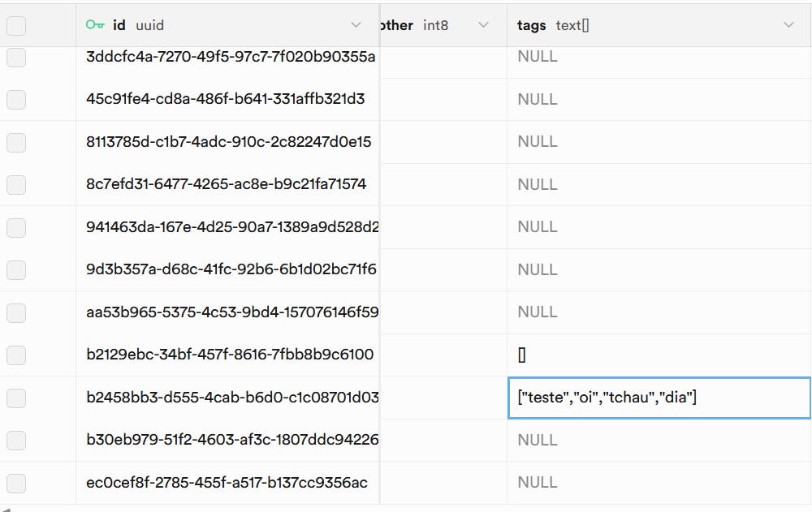Check the row starting with 8113785d-c1b7
This screenshot has height=512, width=812.
(16, 142)
